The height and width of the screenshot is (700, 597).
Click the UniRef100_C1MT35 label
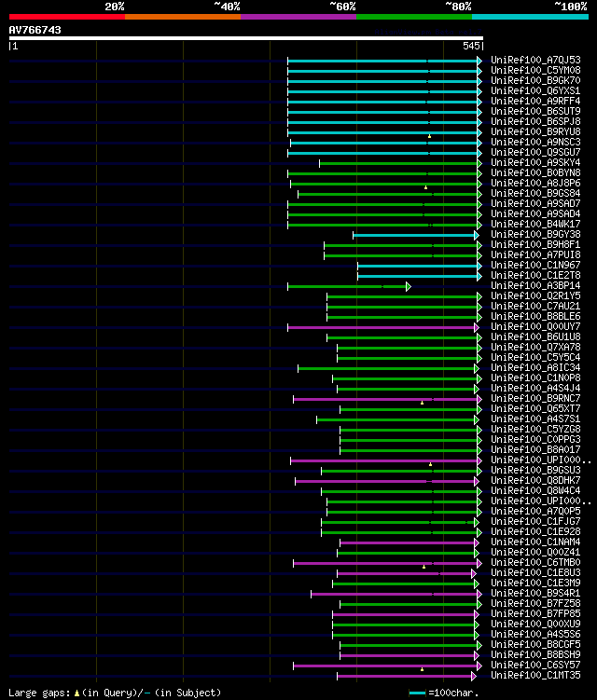[x=535, y=676]
